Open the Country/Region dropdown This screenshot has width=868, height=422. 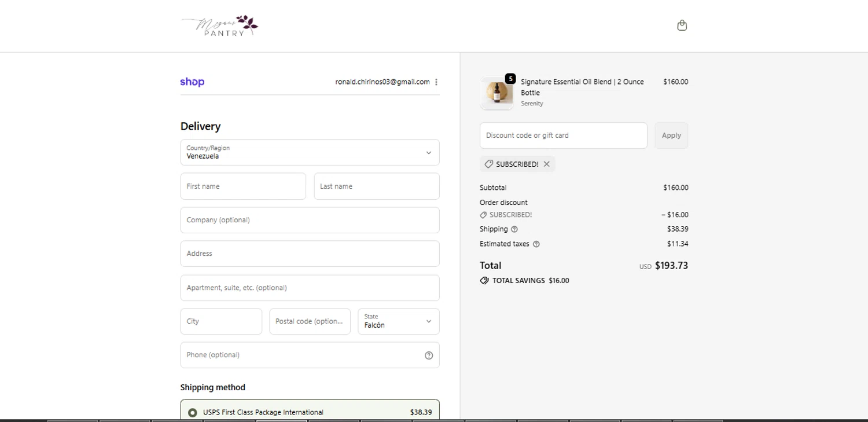coord(310,152)
